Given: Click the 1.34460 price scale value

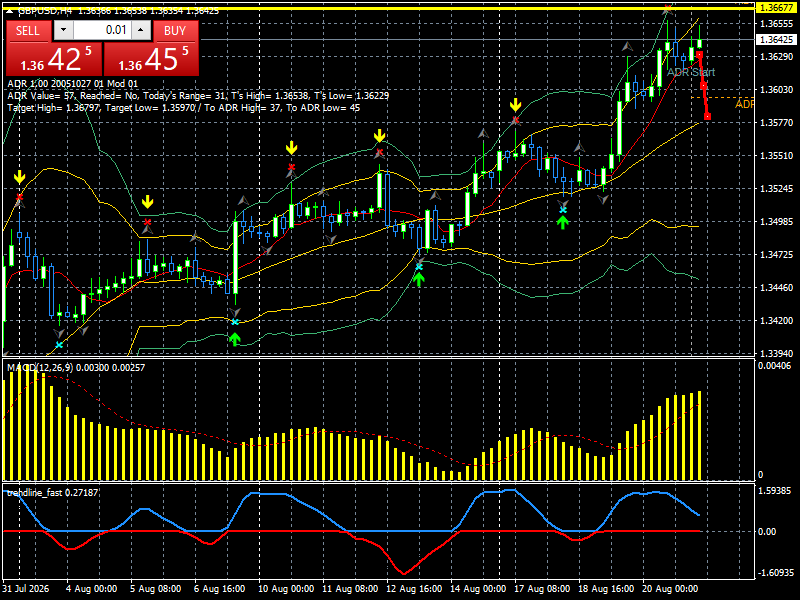Looking at the screenshot, I should click(776, 288).
